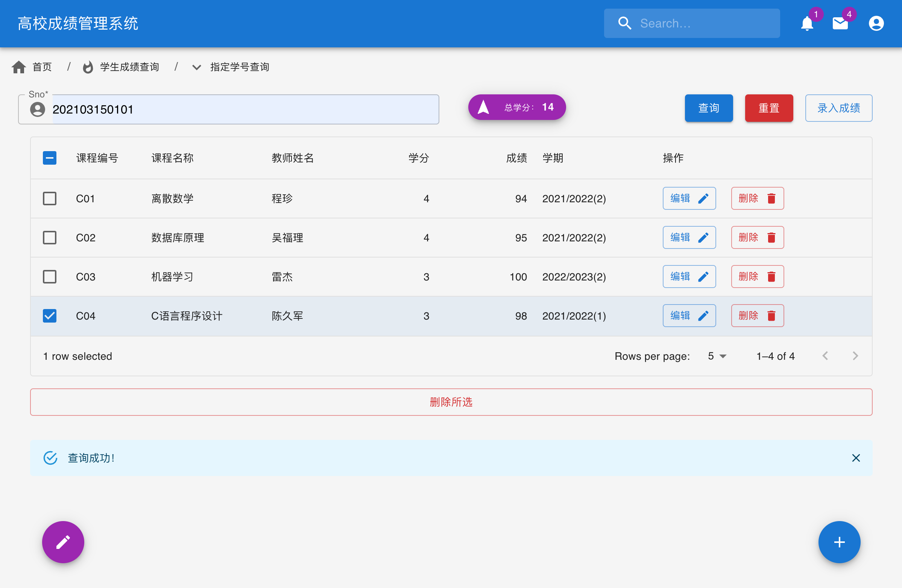Click the user account avatar icon

coord(876,23)
